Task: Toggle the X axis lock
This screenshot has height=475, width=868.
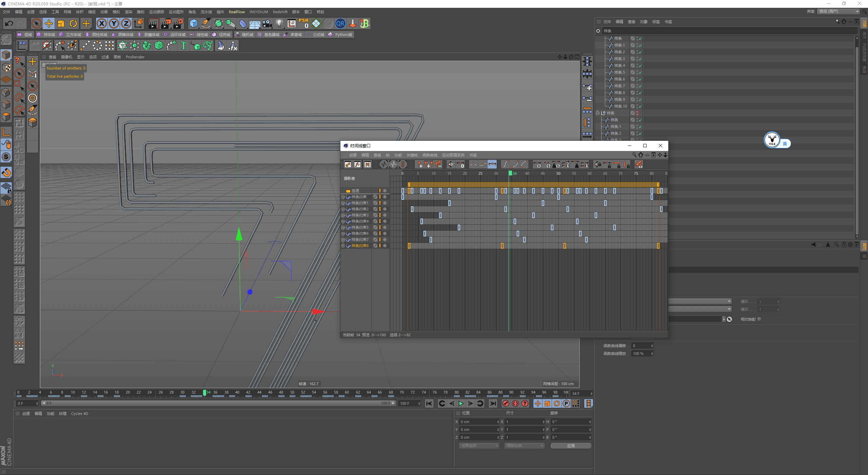Action: coord(101,23)
